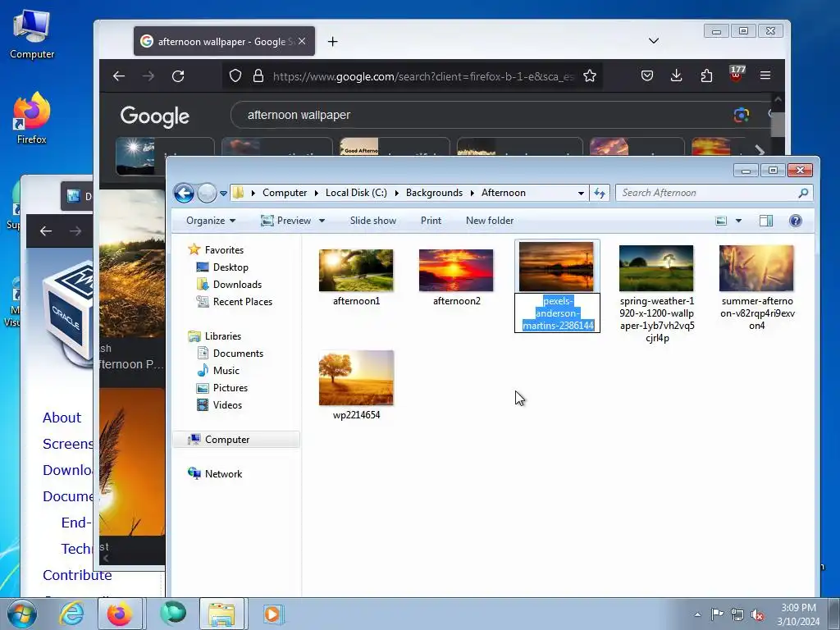Open Preview dropdown arrow
Image resolution: width=840 pixels, height=630 pixels.
(x=322, y=221)
